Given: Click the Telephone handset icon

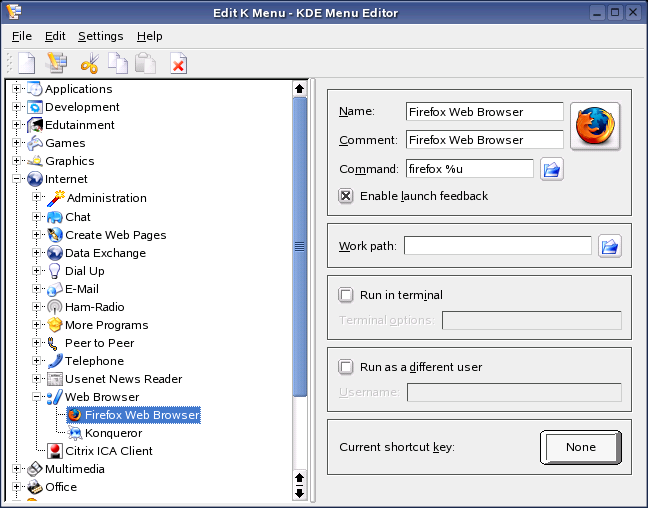Looking at the screenshot, I should [x=55, y=361].
